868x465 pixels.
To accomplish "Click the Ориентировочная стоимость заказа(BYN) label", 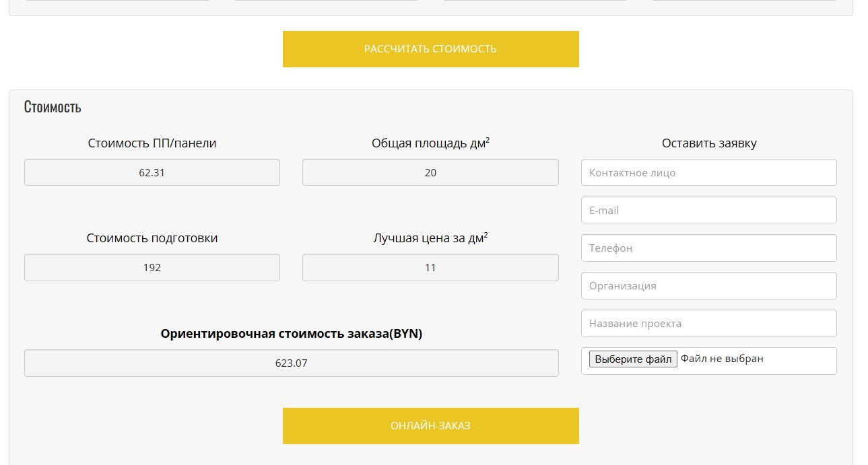I will click(291, 334).
